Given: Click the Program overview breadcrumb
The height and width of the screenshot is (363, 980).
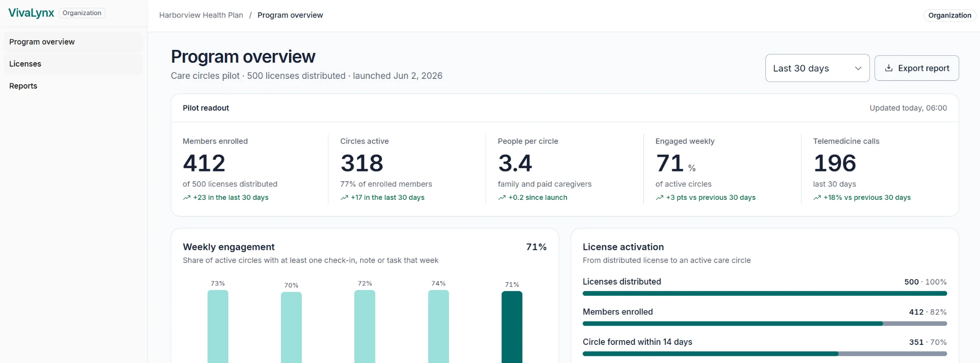Looking at the screenshot, I should coord(290,15).
